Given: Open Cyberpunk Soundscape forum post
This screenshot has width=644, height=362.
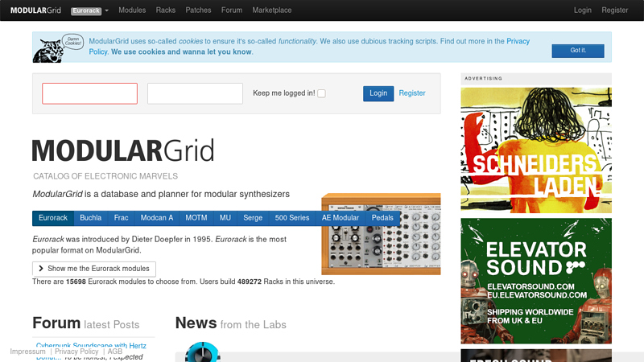Looking at the screenshot, I should coord(91,346).
